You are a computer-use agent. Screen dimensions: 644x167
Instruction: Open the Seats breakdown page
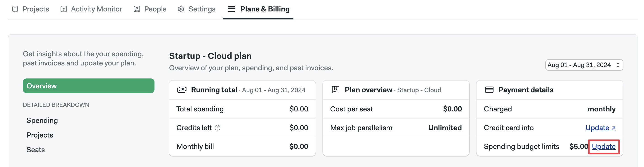[36, 150]
